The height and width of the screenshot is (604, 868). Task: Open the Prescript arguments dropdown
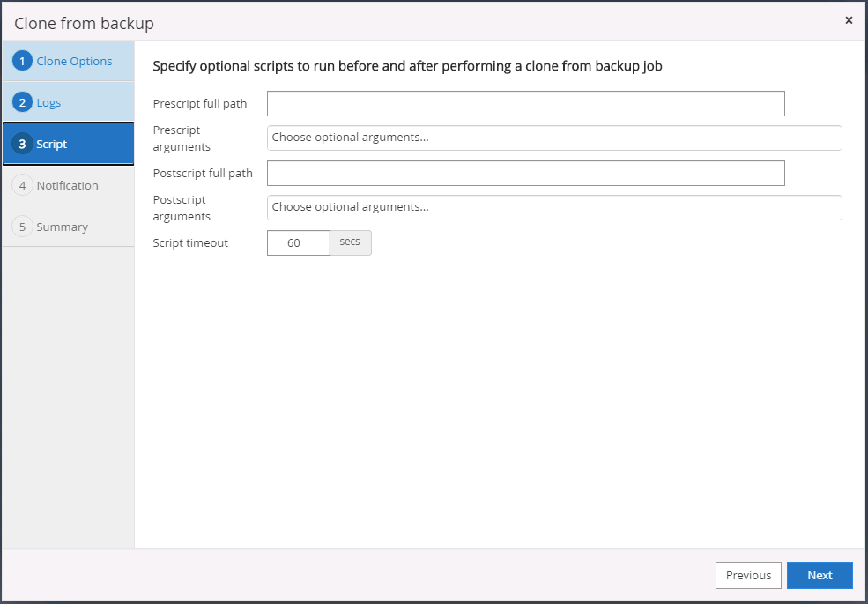[554, 138]
